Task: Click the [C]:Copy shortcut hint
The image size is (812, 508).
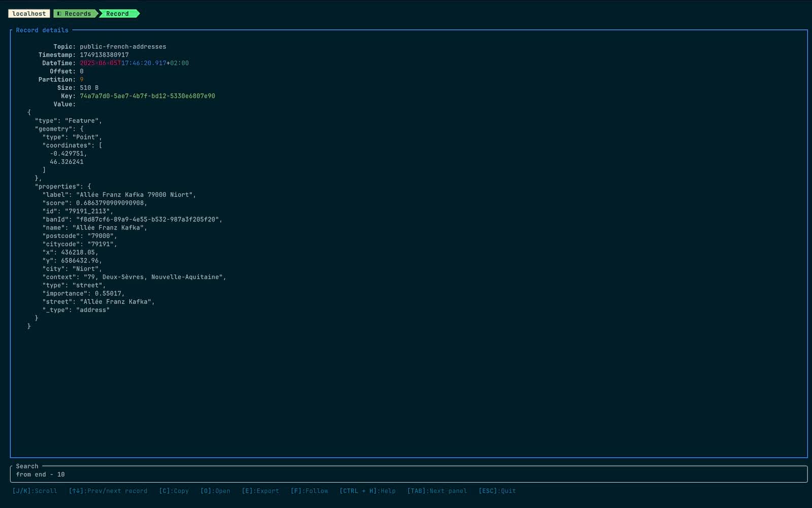Action: 174,491
